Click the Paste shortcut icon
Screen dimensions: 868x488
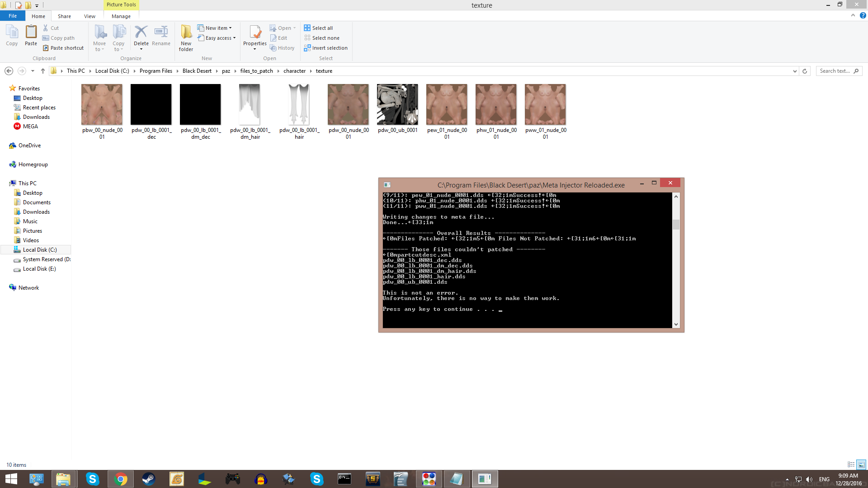point(63,48)
